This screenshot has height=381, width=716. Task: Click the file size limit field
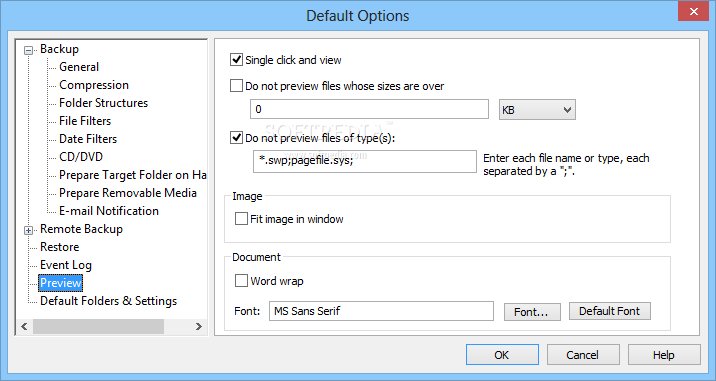[x=369, y=109]
